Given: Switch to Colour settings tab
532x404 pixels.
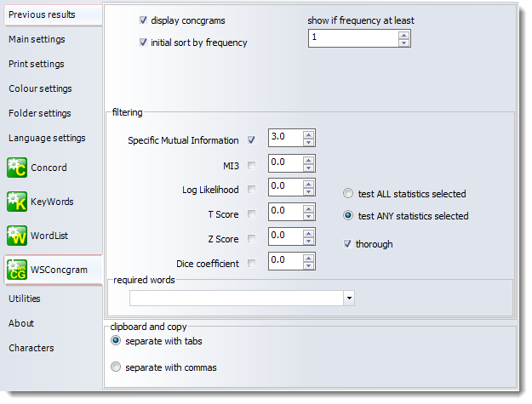Looking at the screenshot, I should (40, 88).
